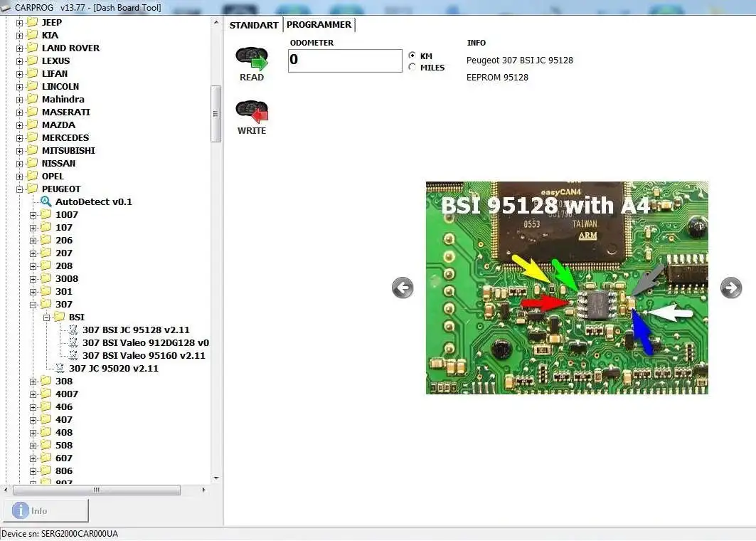The width and height of the screenshot is (756, 541).
Task: Go to previous picture with left arrow
Action: point(403,288)
